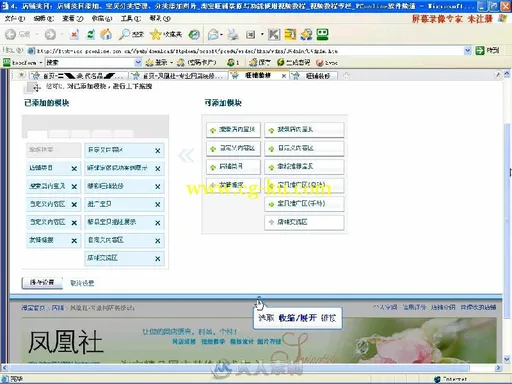Click the Print icon in the toolbar

tap(233, 34)
